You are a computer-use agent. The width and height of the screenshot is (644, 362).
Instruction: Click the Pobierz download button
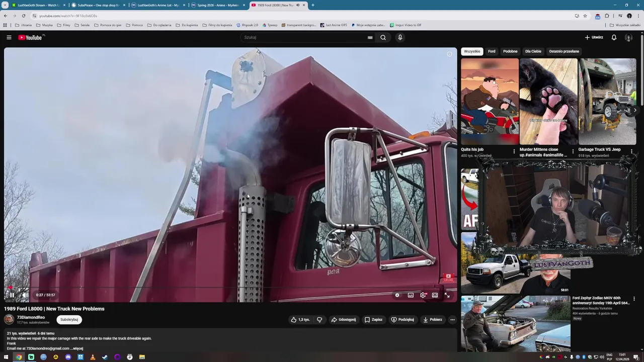[x=433, y=319]
